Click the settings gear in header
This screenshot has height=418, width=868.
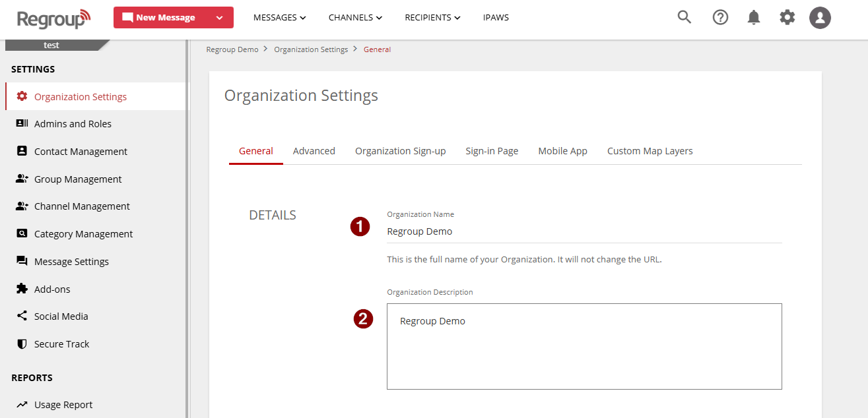[x=787, y=18]
